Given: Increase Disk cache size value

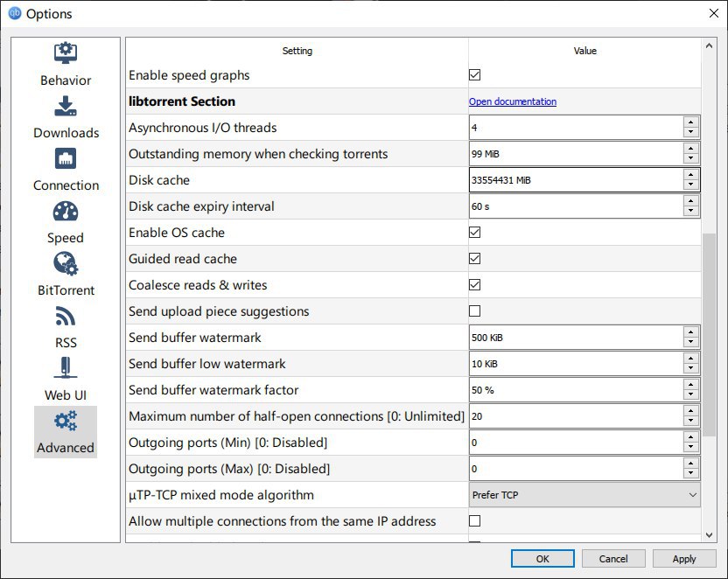Looking at the screenshot, I should click(691, 174).
